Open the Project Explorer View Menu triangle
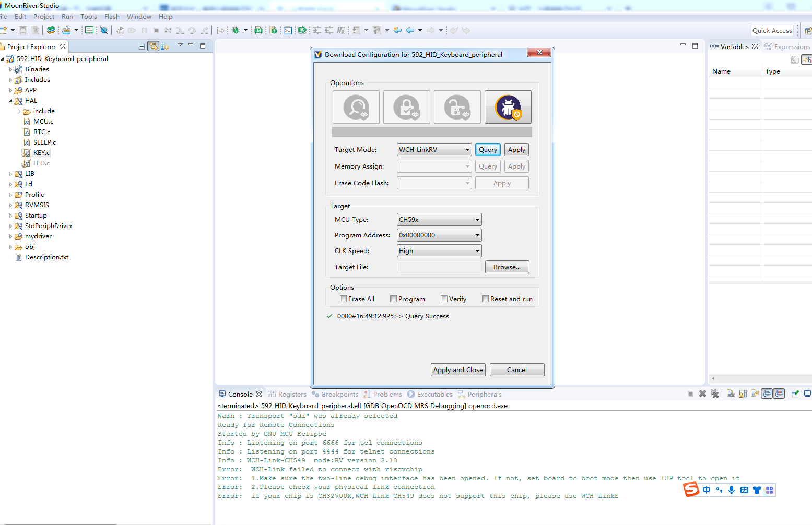This screenshot has width=812, height=525. pyautogui.click(x=180, y=45)
